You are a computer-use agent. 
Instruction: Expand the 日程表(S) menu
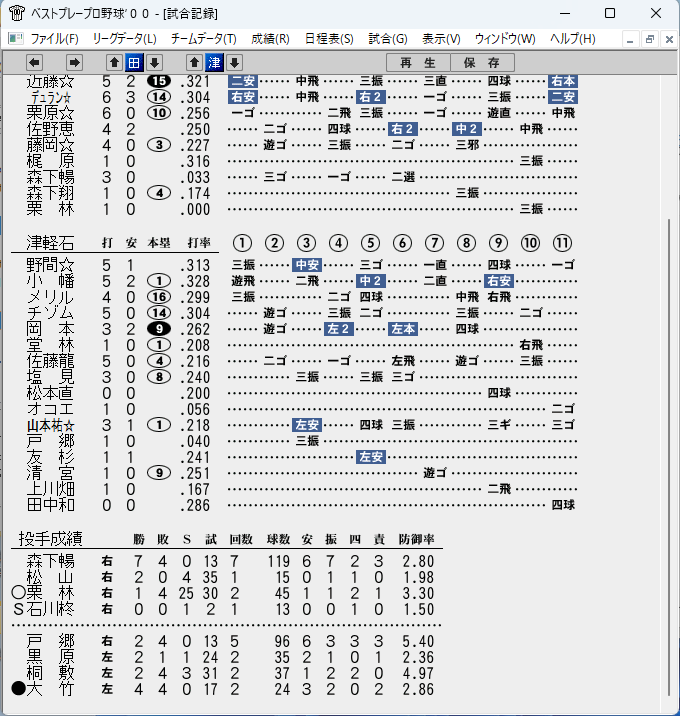pos(329,39)
